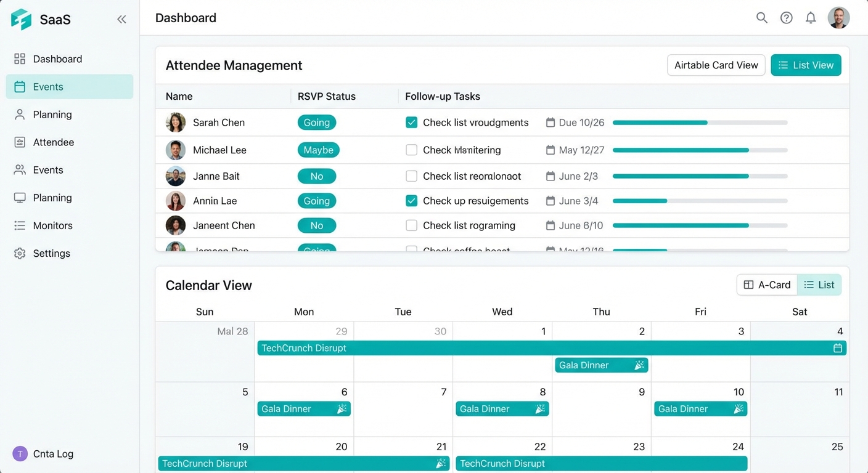Screen dimensions: 868x473
Task: Click the SaaS logo icon
Action: click(21, 19)
